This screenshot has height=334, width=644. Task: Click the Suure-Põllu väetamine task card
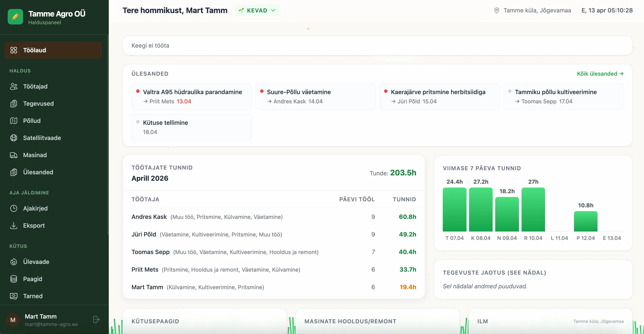tap(316, 96)
